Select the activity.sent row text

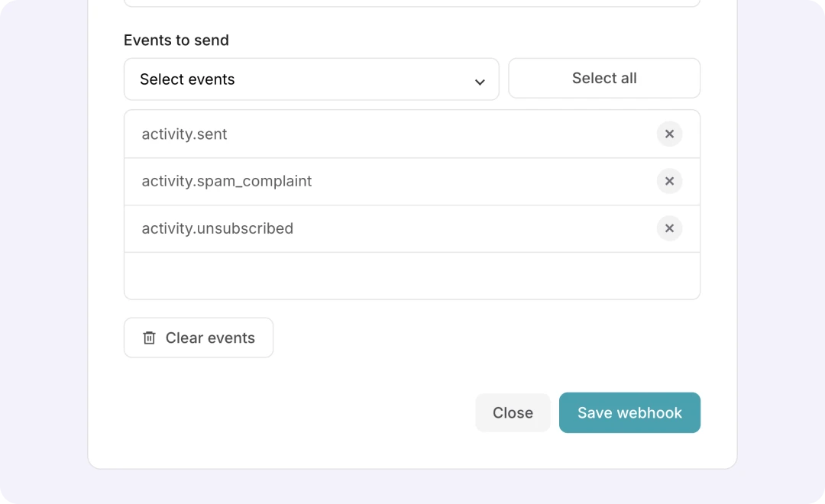coord(185,134)
